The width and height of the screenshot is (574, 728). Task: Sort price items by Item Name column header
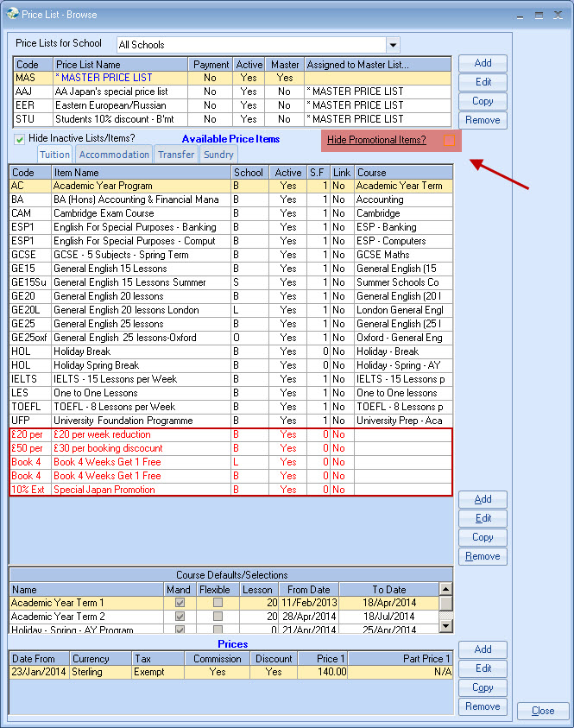(x=140, y=173)
